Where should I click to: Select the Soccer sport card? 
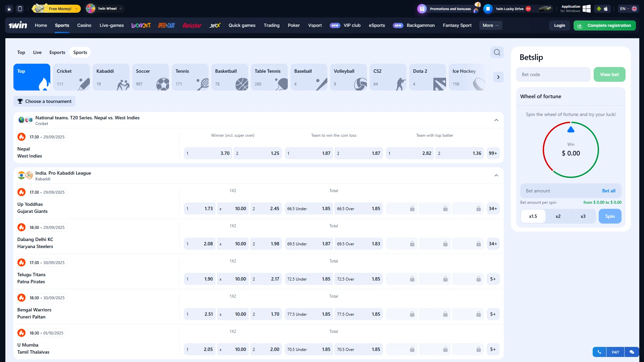151,77
